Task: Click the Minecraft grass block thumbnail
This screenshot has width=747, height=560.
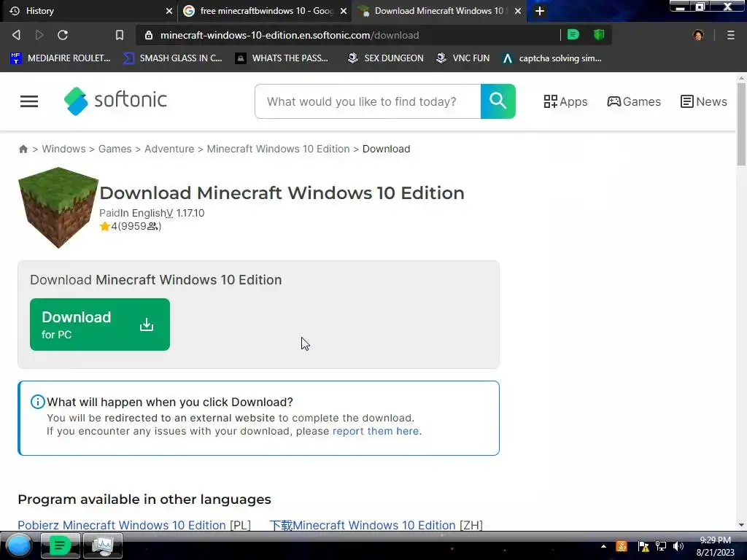Action: 58,207
